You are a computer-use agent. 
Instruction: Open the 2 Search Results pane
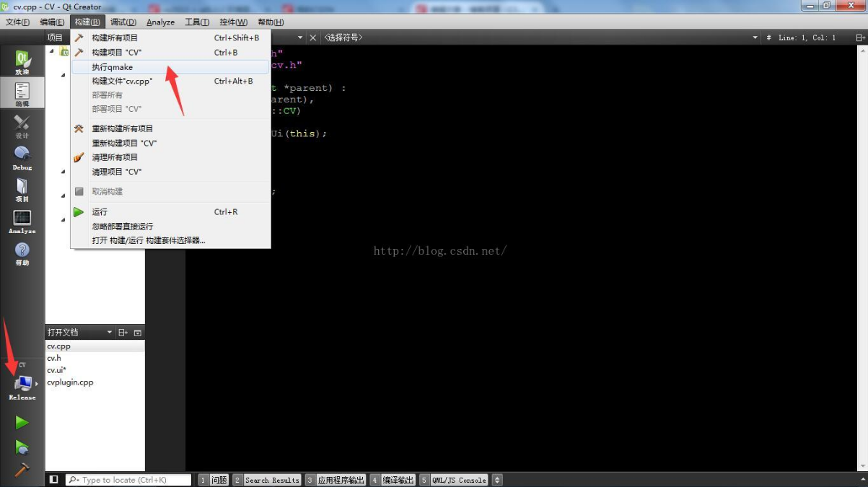pyautogui.click(x=266, y=480)
